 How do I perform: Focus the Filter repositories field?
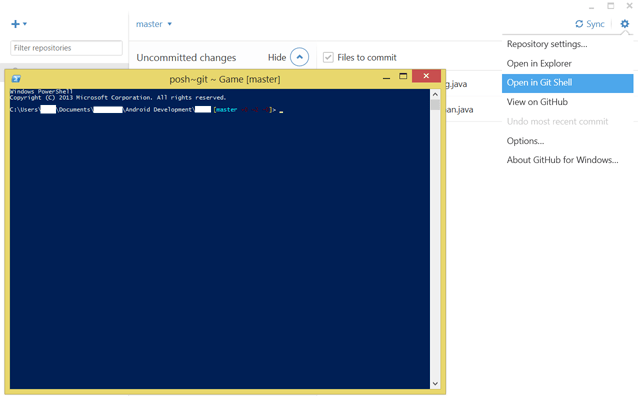(66, 48)
